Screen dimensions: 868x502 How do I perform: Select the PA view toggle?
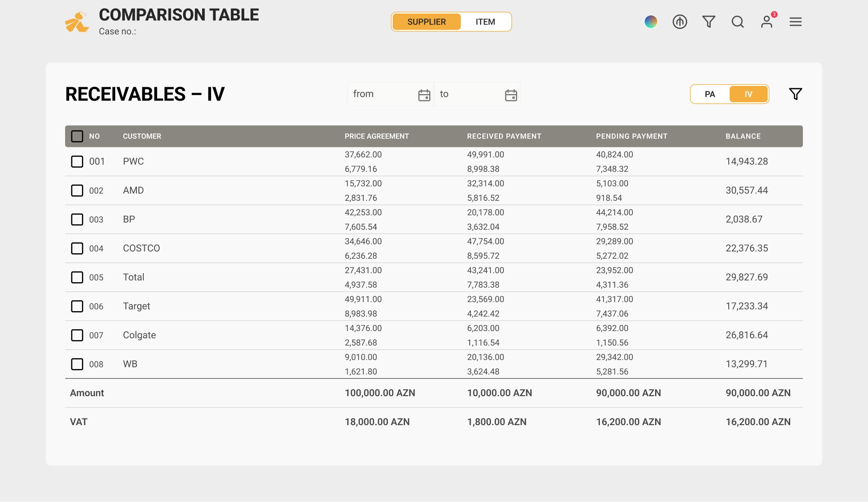pyautogui.click(x=710, y=94)
